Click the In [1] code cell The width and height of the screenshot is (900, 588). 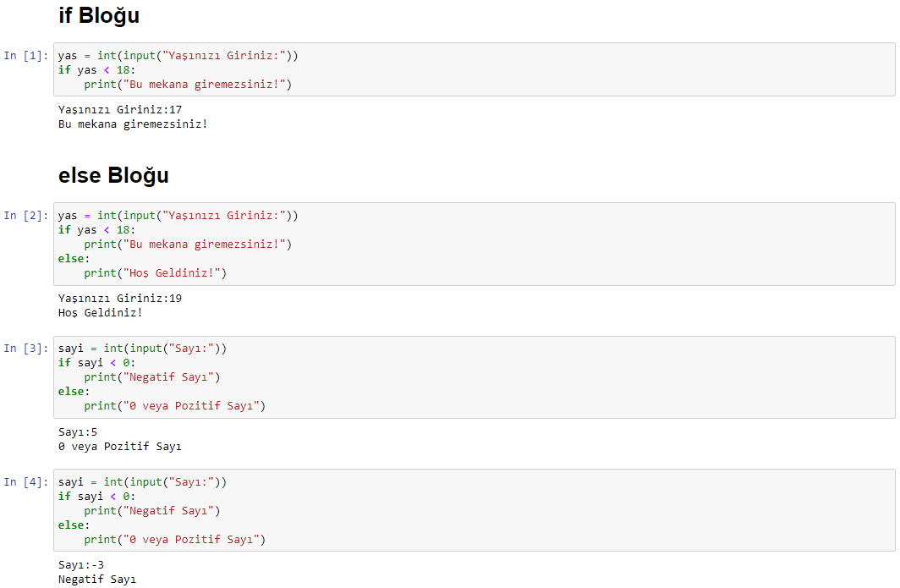[474, 69]
